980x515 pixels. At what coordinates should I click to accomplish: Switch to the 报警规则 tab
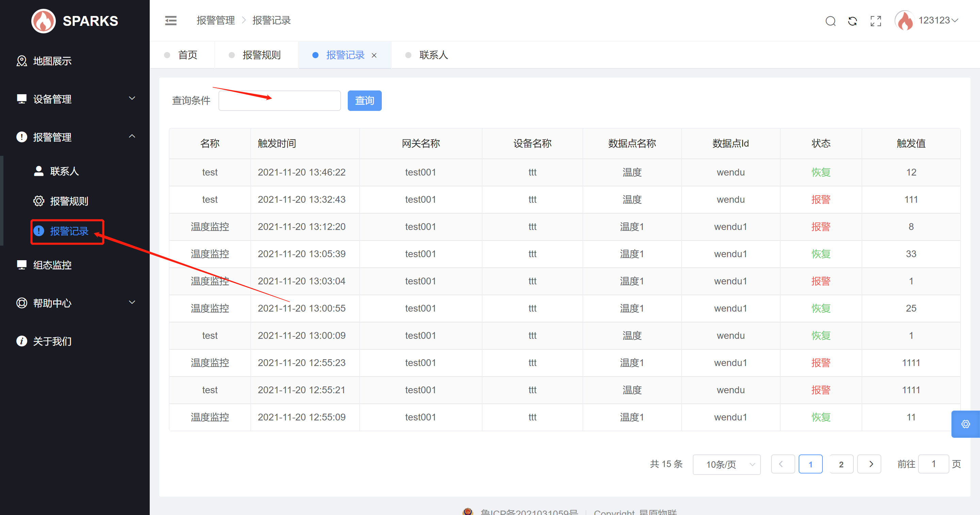tap(256, 55)
